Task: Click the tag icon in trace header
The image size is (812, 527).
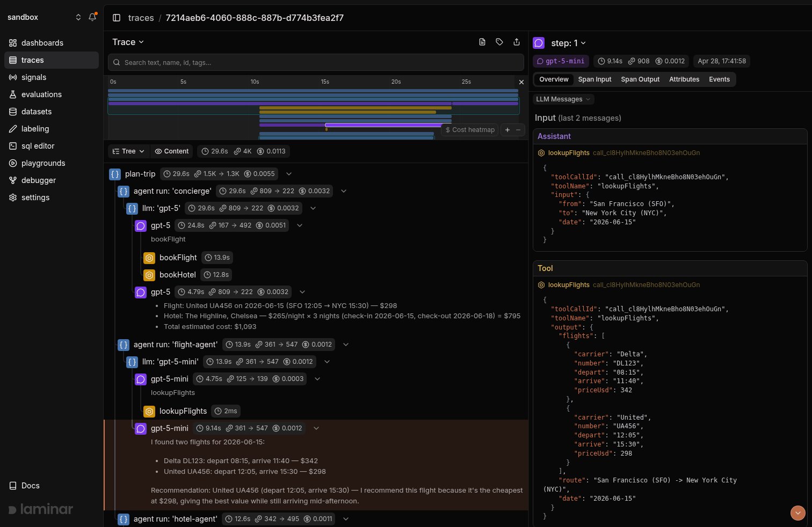Action: click(x=499, y=42)
